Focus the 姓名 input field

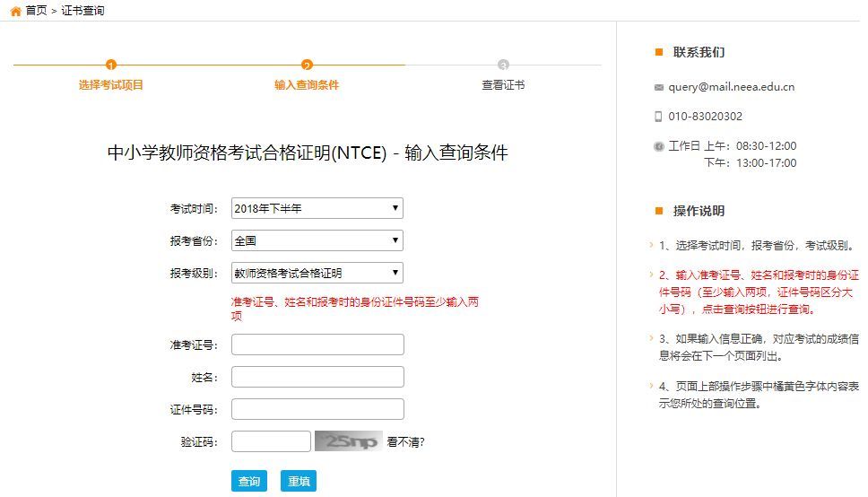point(317,377)
